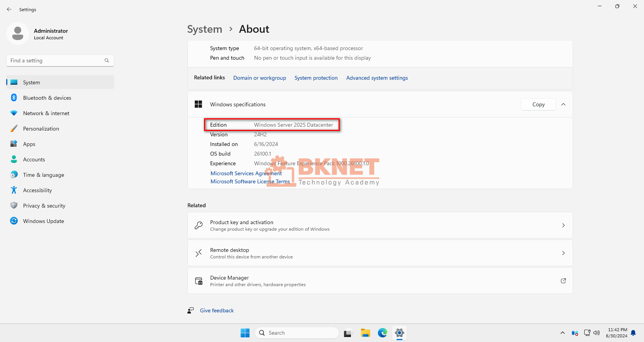Click the Bluetooth icon in sidebar
Screen dimensions: 644x342
[x=14, y=97]
